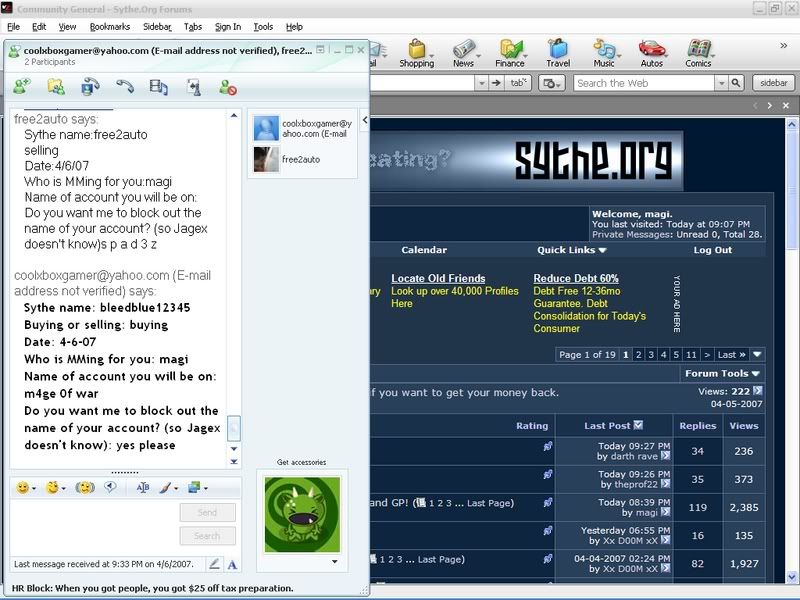The image size is (800, 600).
Task: Open the Sidebar menu
Action: point(157,27)
